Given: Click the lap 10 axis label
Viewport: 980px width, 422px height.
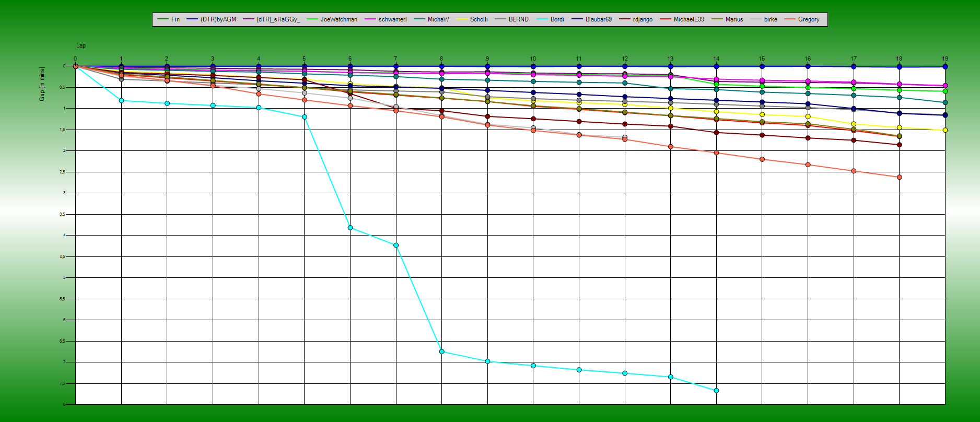Looking at the screenshot, I should pos(533,59).
